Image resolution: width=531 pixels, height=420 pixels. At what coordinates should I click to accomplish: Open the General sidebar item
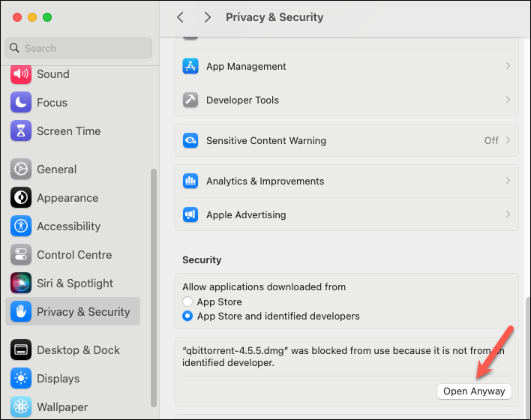click(x=73, y=169)
